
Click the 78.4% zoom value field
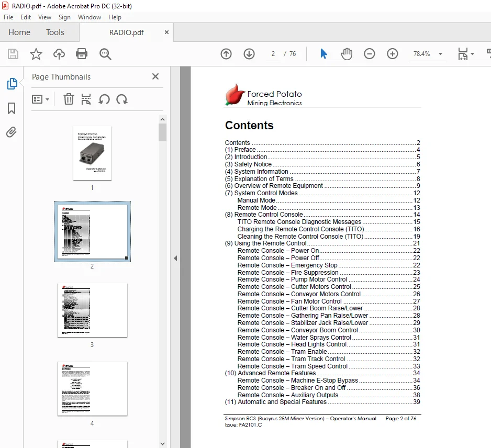tap(421, 54)
